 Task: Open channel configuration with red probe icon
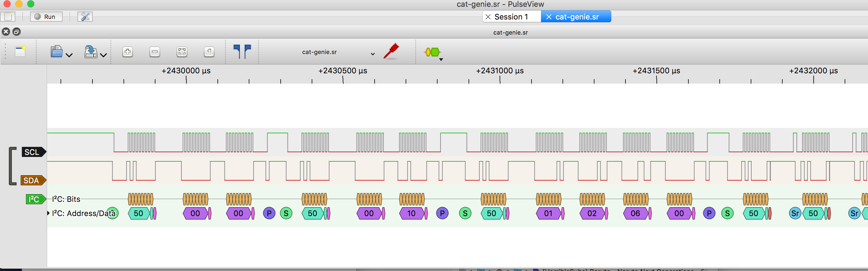click(x=391, y=52)
